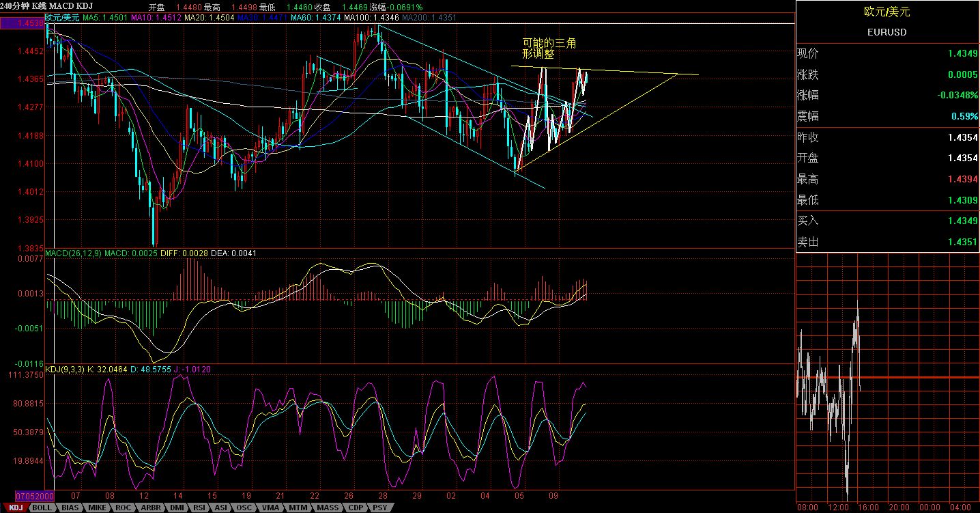Screen dimensions: 980x513
Task: Open the OSC indicator tab
Action: [x=243, y=508]
